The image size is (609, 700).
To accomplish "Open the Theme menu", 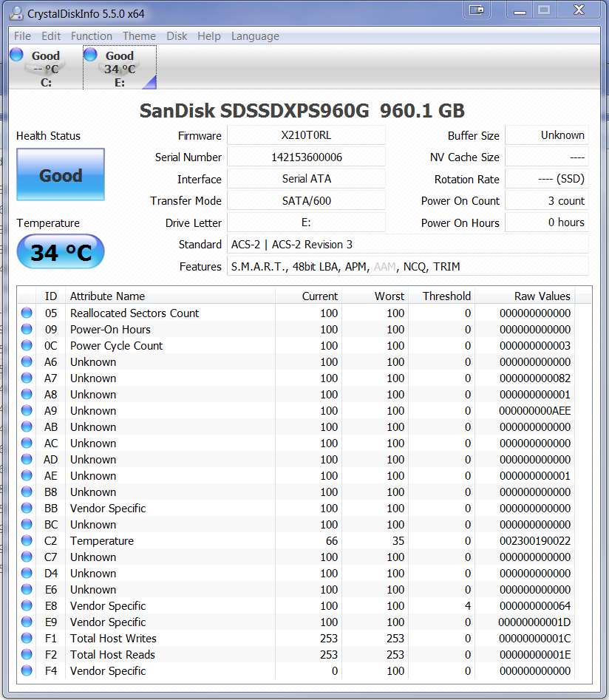I will [x=139, y=36].
